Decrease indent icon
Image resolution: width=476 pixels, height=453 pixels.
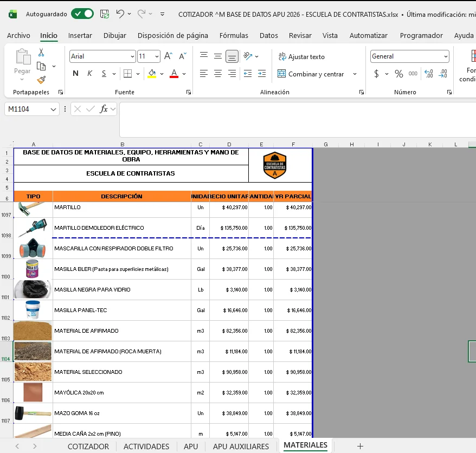click(x=248, y=74)
